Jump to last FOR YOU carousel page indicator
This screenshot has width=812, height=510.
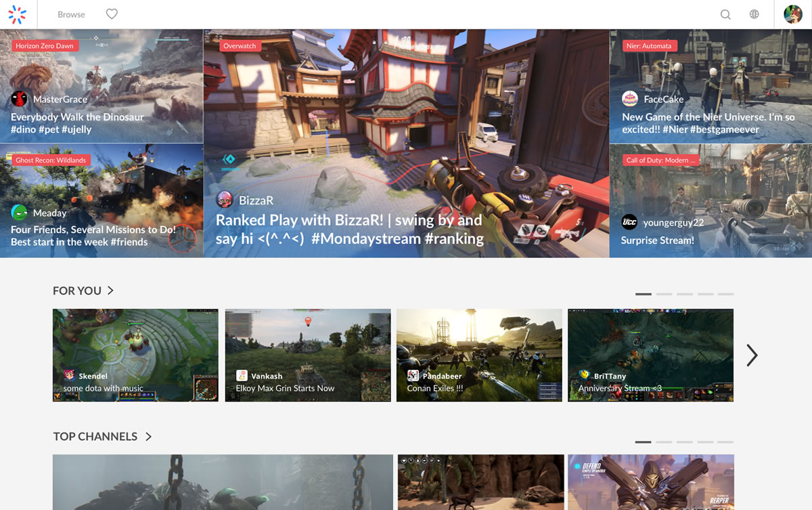(x=725, y=294)
